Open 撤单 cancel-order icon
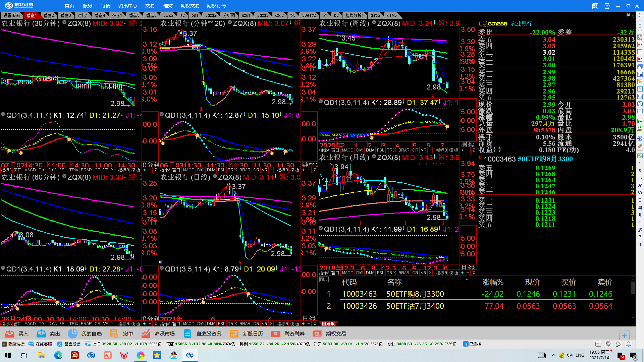The width and height of the screenshot is (644, 362). (114, 334)
